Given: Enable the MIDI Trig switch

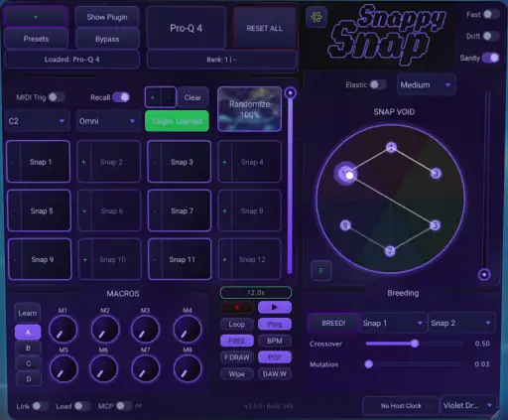Looking at the screenshot, I should pyautogui.click(x=57, y=97).
